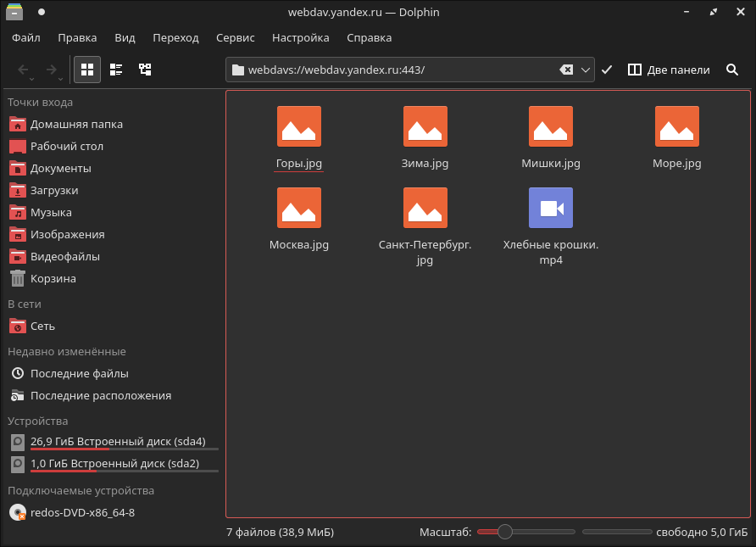Click the Масштаб zoom slider handle
Viewport: 756px width, 547px height.
pyautogui.click(x=505, y=532)
